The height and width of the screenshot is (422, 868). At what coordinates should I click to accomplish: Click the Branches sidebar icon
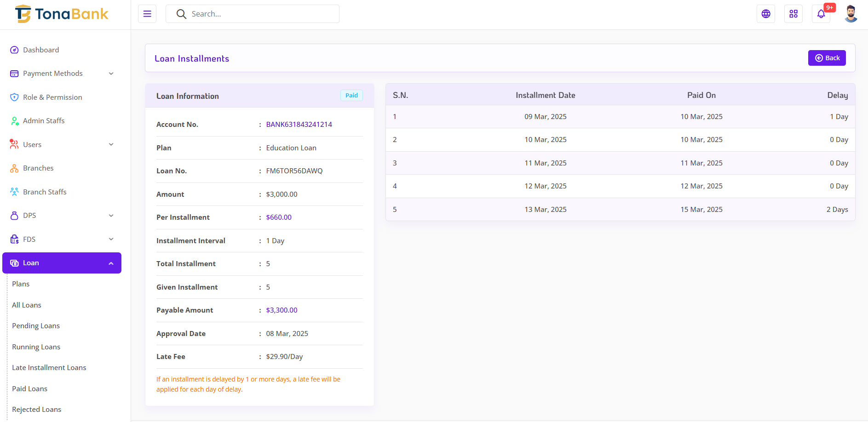[14, 168]
